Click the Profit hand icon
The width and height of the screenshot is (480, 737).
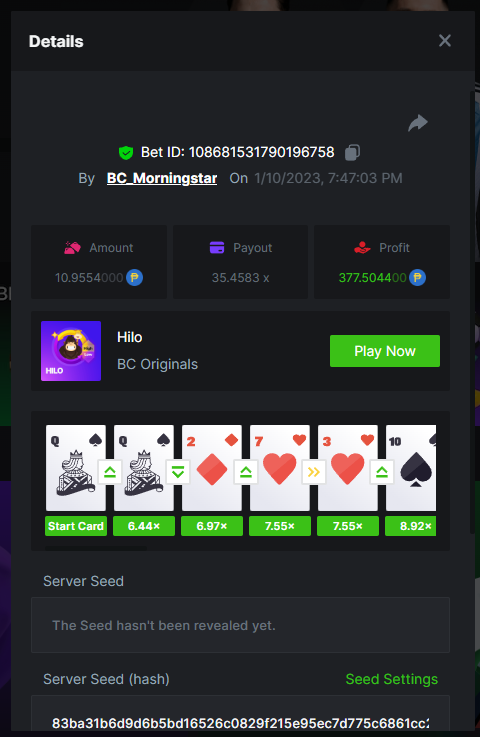[x=362, y=247]
